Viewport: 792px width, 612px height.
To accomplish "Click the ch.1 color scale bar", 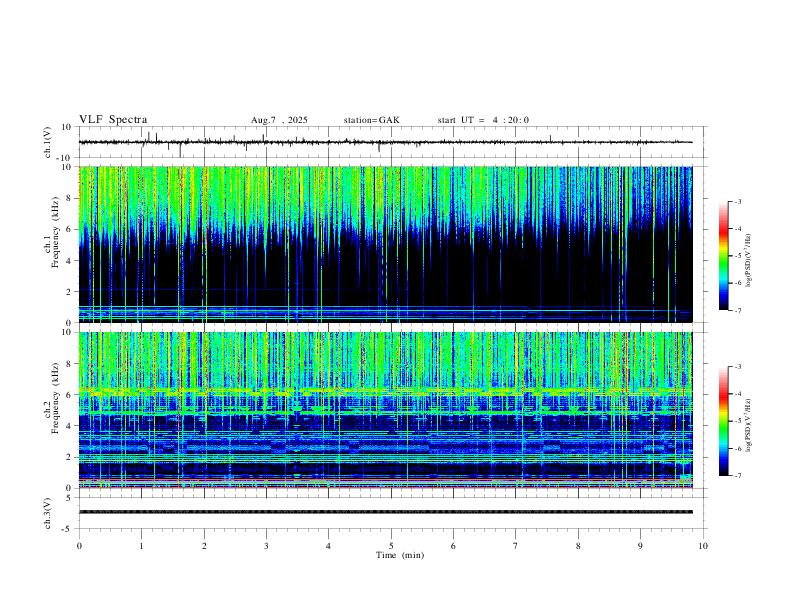I will pyautogui.click(x=724, y=256).
